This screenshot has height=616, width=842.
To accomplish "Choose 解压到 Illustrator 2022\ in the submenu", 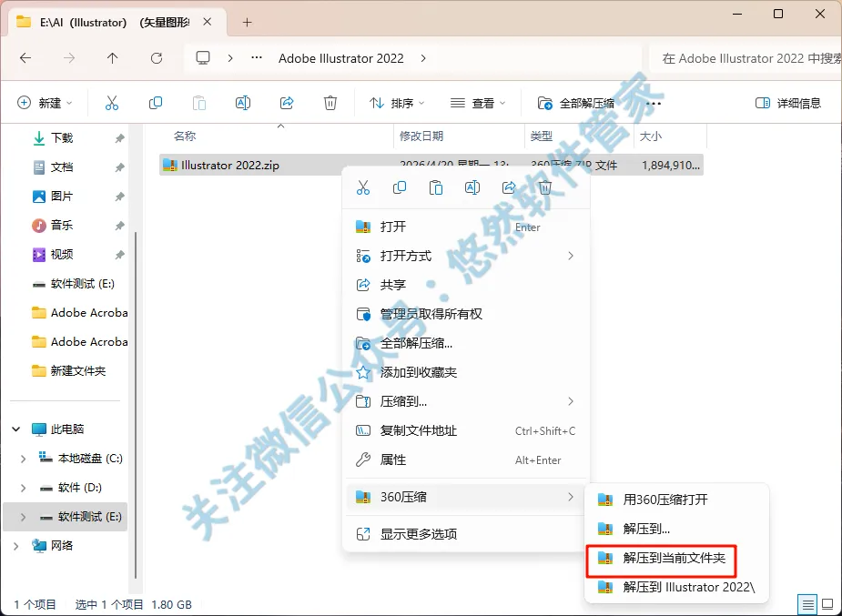I will [x=676, y=588].
